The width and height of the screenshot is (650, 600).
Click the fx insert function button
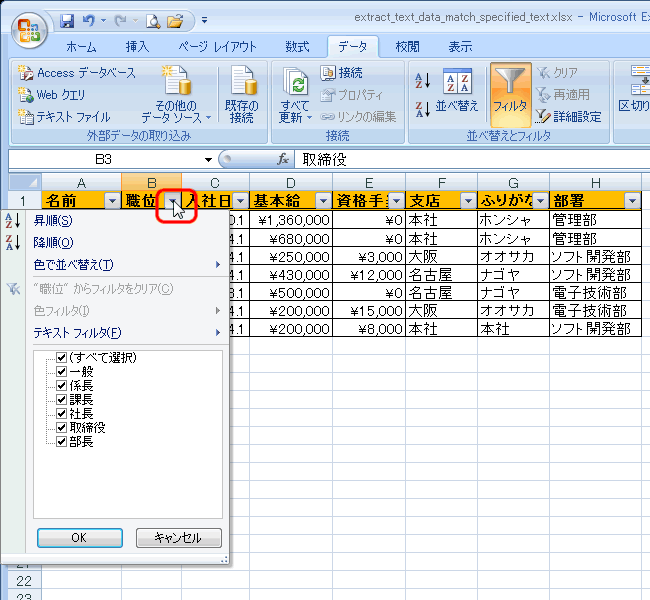click(283, 159)
